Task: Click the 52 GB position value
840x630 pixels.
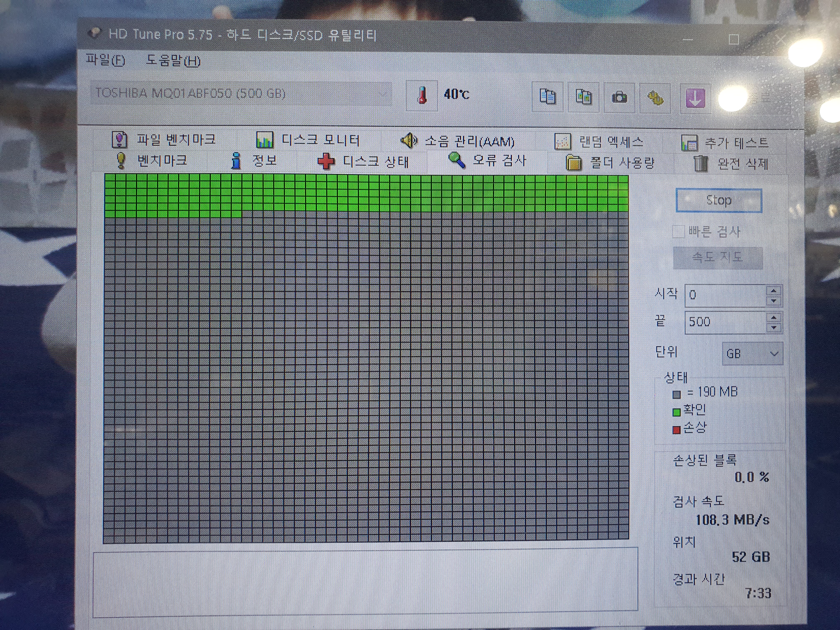Action: point(751,557)
